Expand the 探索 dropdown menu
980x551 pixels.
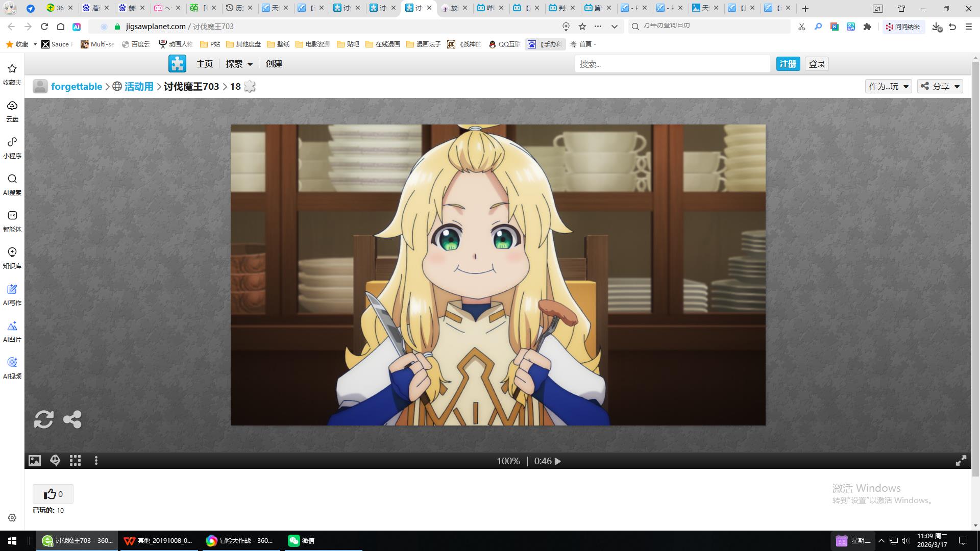(x=239, y=64)
